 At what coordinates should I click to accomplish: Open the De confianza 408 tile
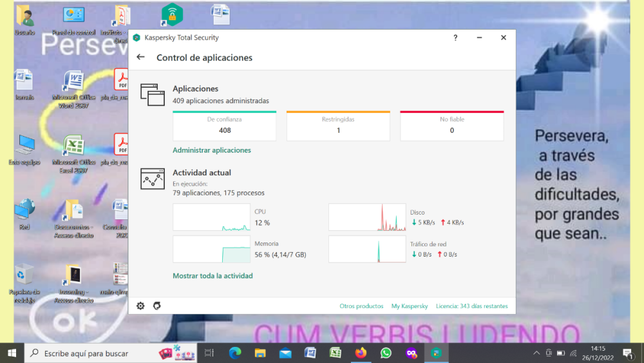pyautogui.click(x=224, y=126)
